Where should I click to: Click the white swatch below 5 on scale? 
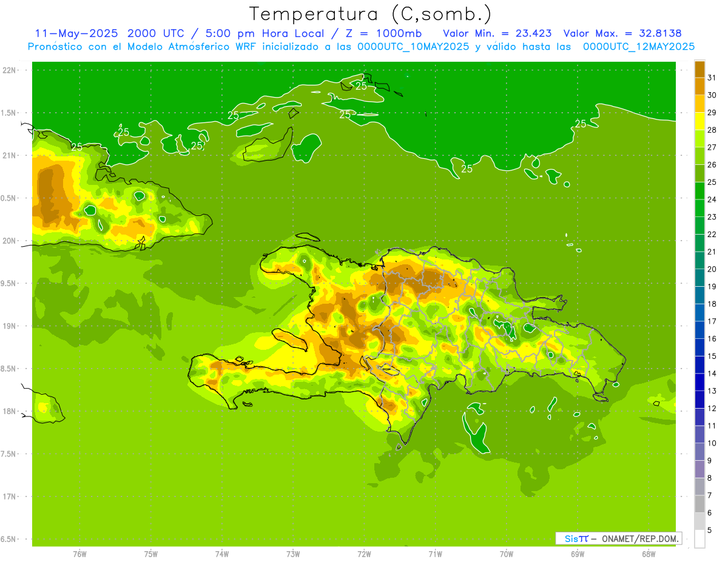click(699, 538)
